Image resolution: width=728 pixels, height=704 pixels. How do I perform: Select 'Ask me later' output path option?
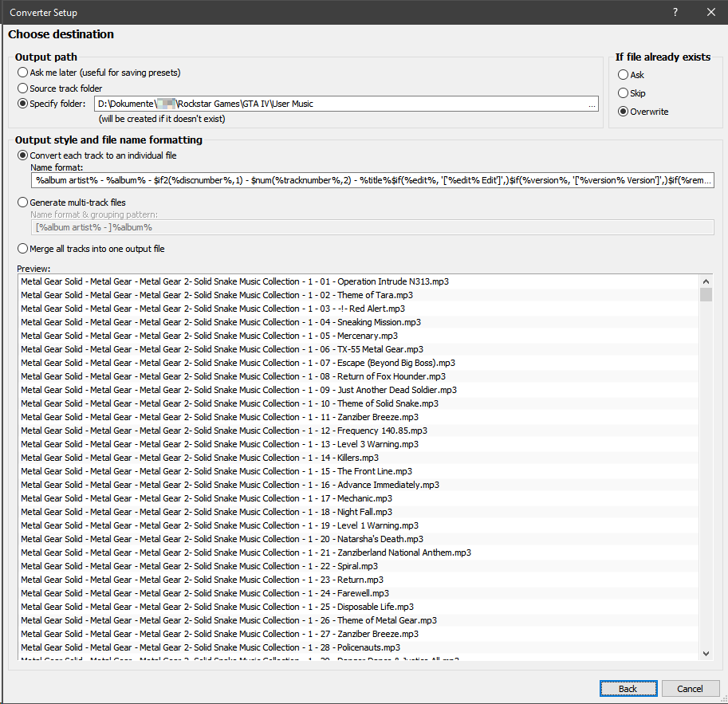[98, 73]
